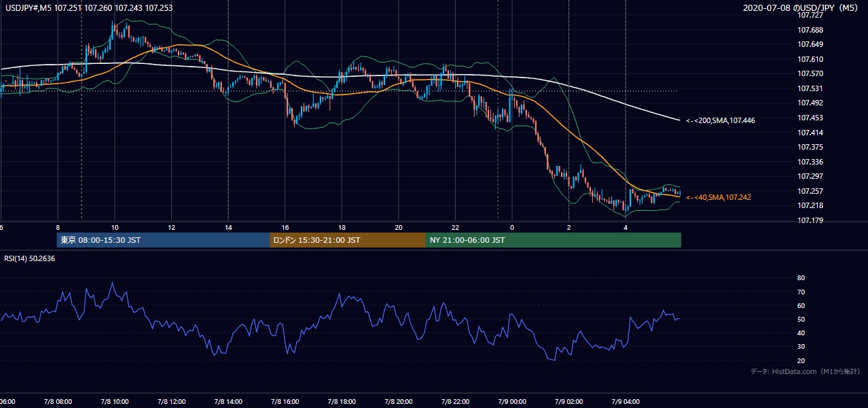Click price level 107.179 on the axis
Image resolution: width=868 pixels, height=408 pixels.
pyautogui.click(x=810, y=220)
